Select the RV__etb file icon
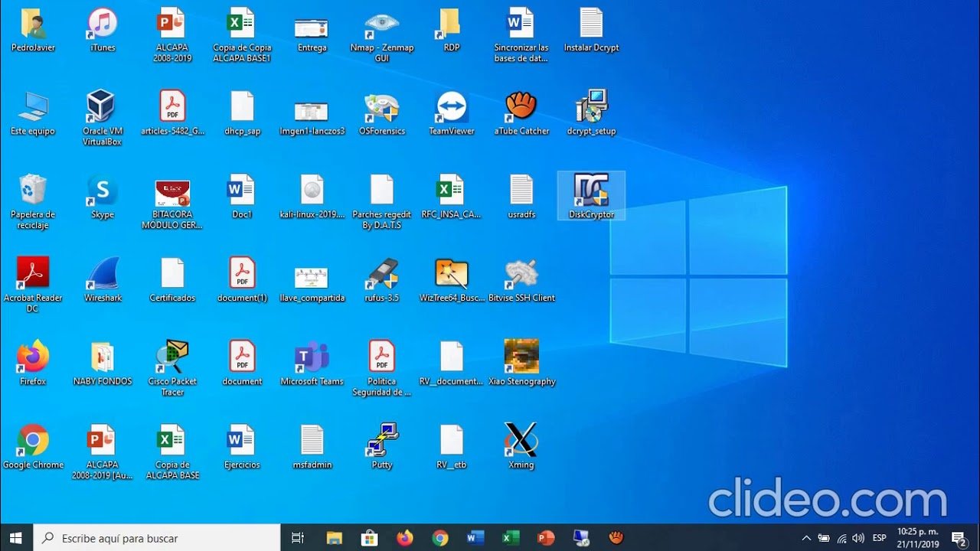 (x=451, y=447)
